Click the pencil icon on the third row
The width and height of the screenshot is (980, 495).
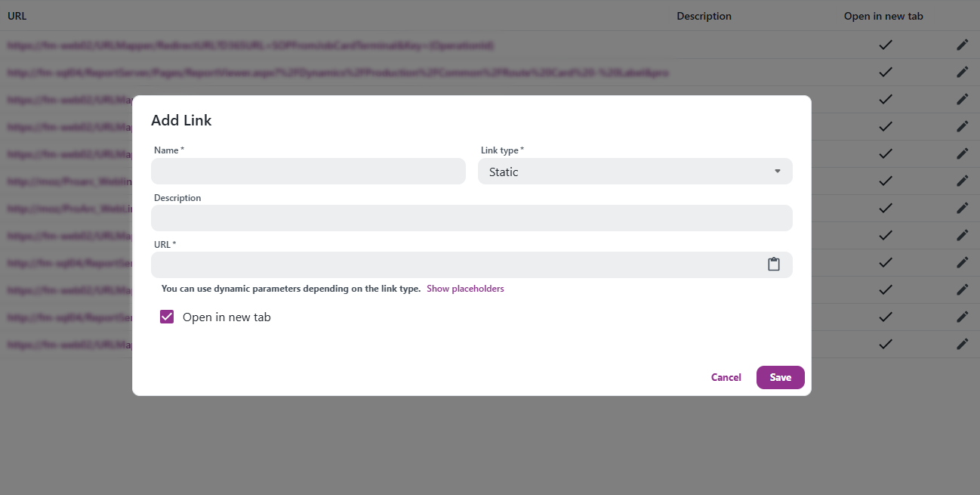click(963, 99)
